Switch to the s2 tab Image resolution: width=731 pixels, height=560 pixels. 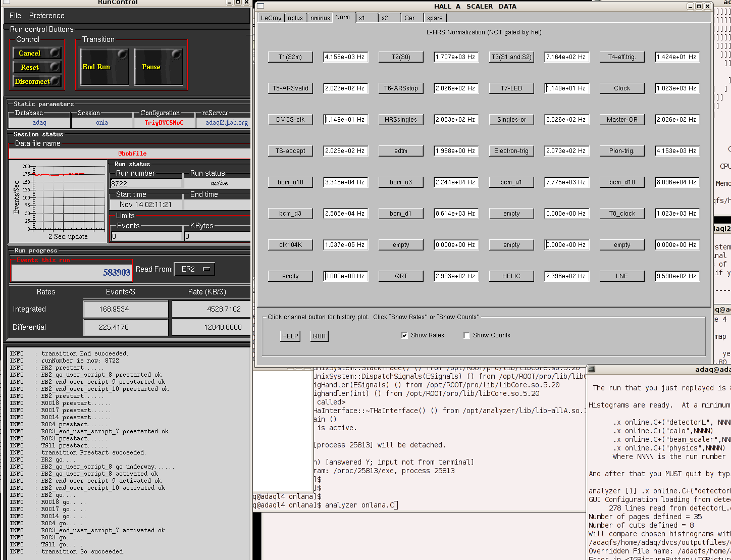[390, 18]
